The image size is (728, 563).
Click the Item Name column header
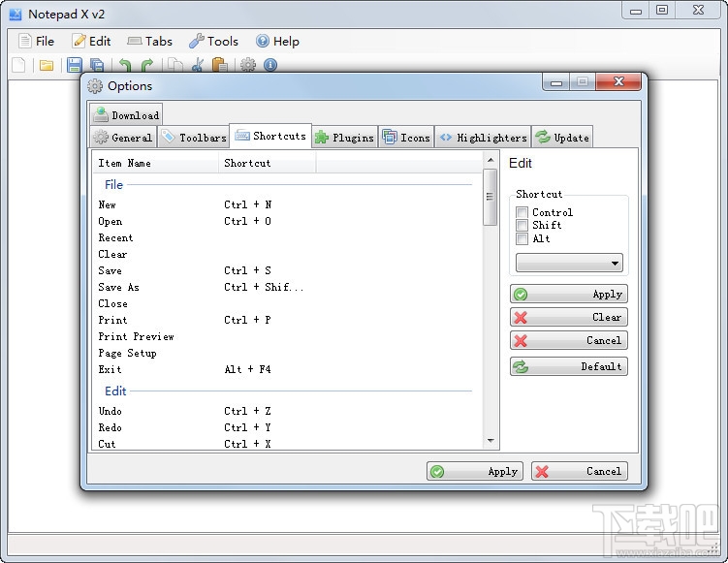tap(155, 164)
